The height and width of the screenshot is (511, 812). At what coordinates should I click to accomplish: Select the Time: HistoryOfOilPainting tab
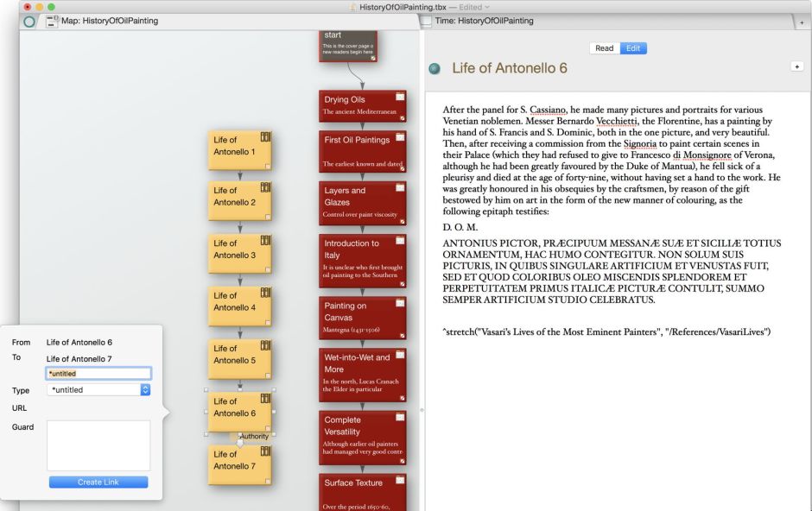484,21
